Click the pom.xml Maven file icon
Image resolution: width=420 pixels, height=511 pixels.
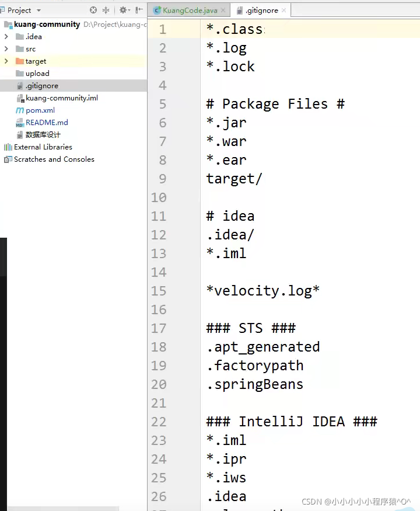20,110
